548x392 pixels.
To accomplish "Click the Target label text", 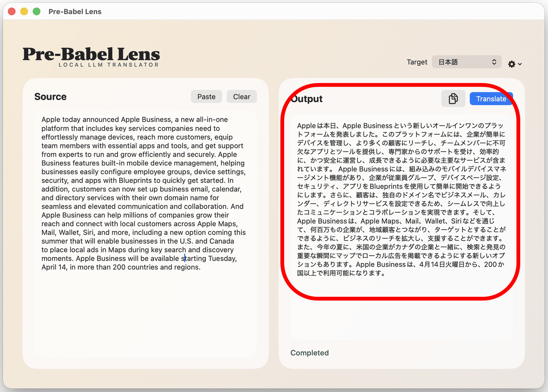I will [x=417, y=62].
